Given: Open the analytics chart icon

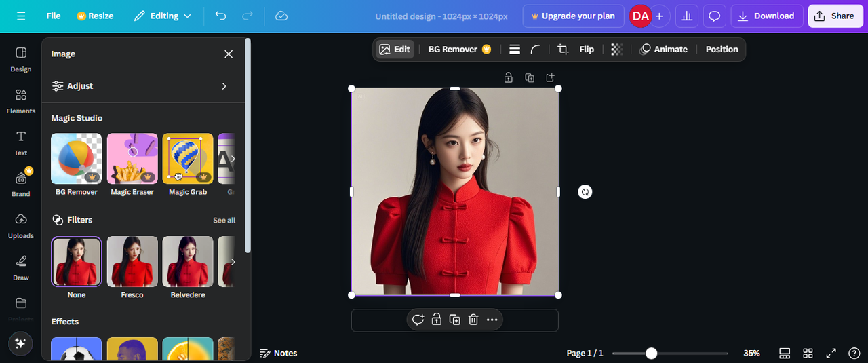Looking at the screenshot, I should point(687,16).
